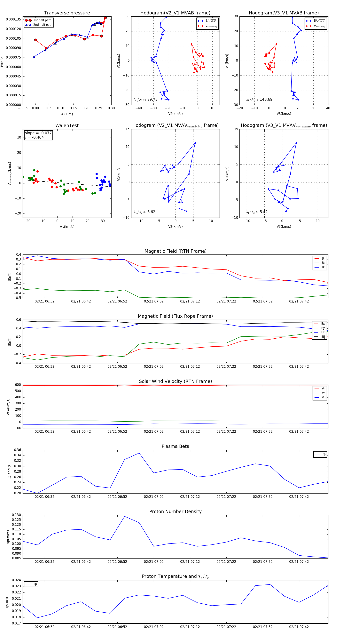Click the 'Proton Number Density' title
This screenshot has width=351, height=644.
pos(175,511)
